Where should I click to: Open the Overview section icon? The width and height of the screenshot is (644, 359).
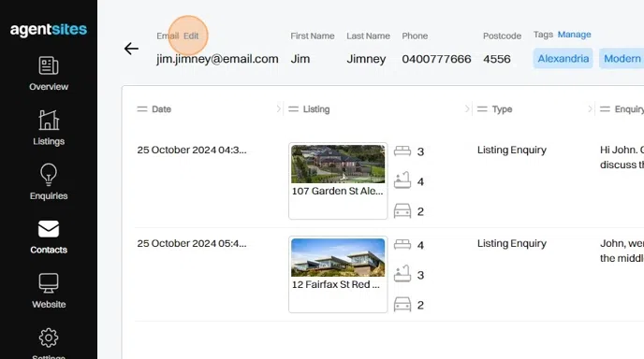(x=49, y=65)
